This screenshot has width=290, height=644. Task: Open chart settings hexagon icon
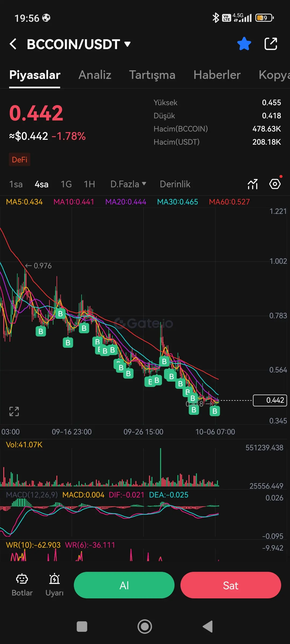point(275,184)
